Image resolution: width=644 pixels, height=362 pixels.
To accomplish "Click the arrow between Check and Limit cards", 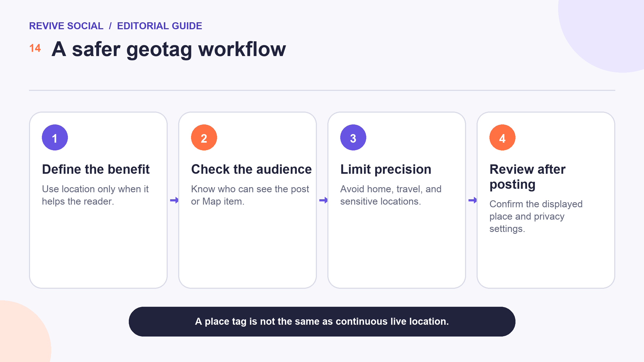I will pyautogui.click(x=323, y=200).
